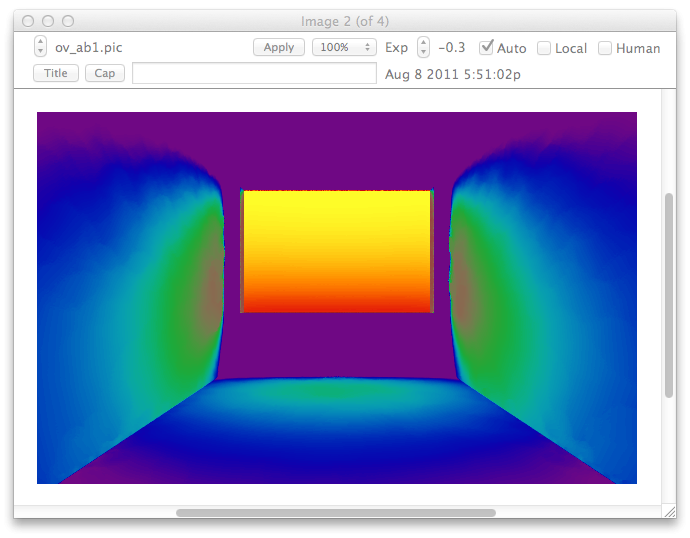Click the -0.3 exposure value
This screenshot has height=538, width=690.
[x=452, y=48]
